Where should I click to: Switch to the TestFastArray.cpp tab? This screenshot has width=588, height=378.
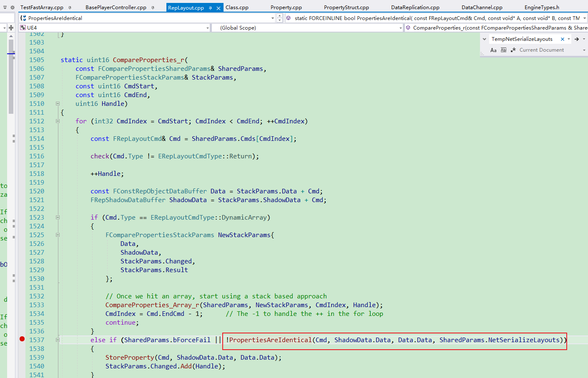tap(42, 8)
